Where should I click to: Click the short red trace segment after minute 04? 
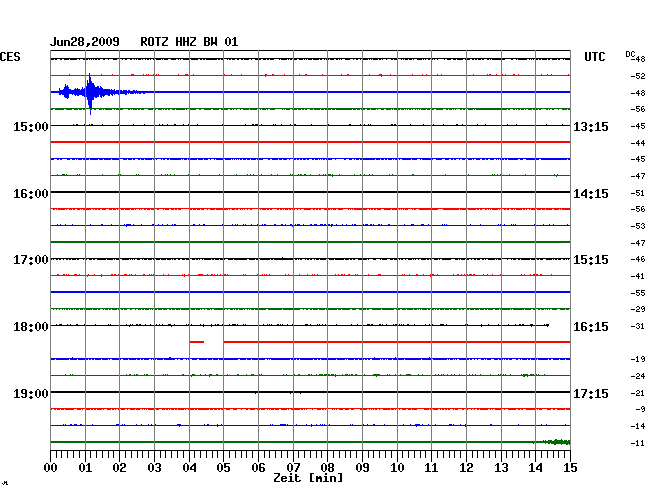click(x=197, y=342)
